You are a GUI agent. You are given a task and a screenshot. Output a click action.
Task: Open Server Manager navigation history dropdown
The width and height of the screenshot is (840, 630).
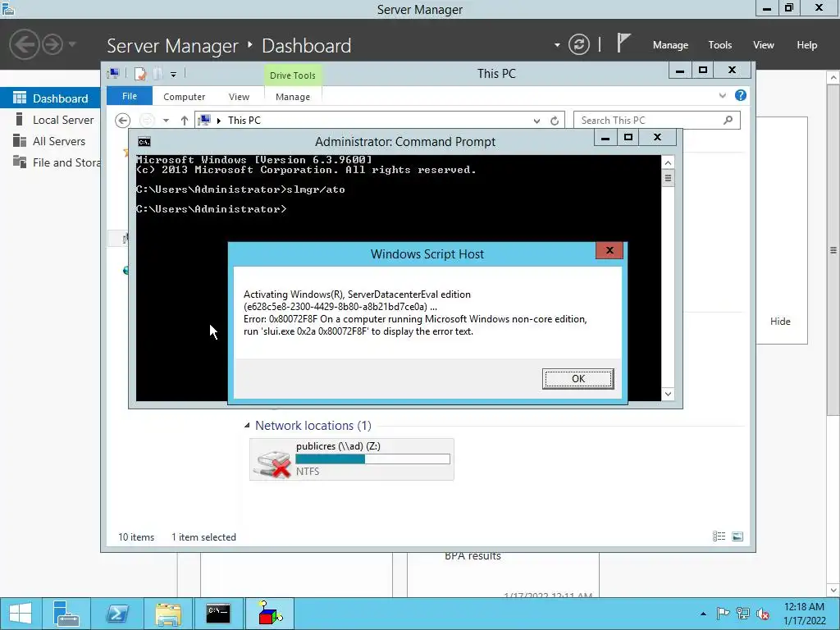[x=72, y=44]
